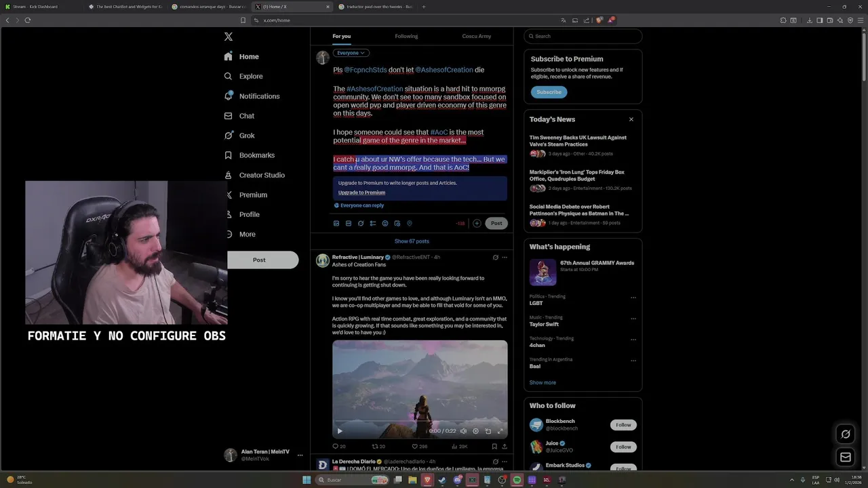
Task: Switch to the Following tab
Action: click(406, 36)
